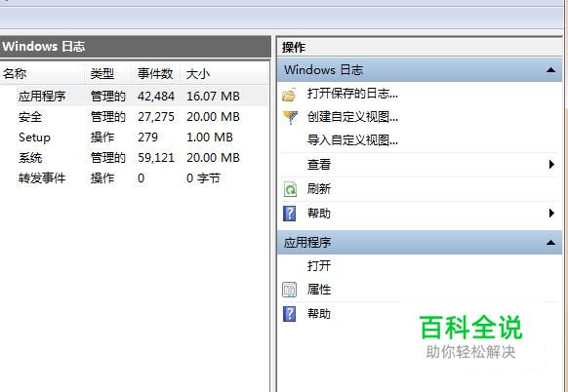The height and width of the screenshot is (392, 568).
Task: Click the properties icon next to 属性
Action: coord(289,290)
